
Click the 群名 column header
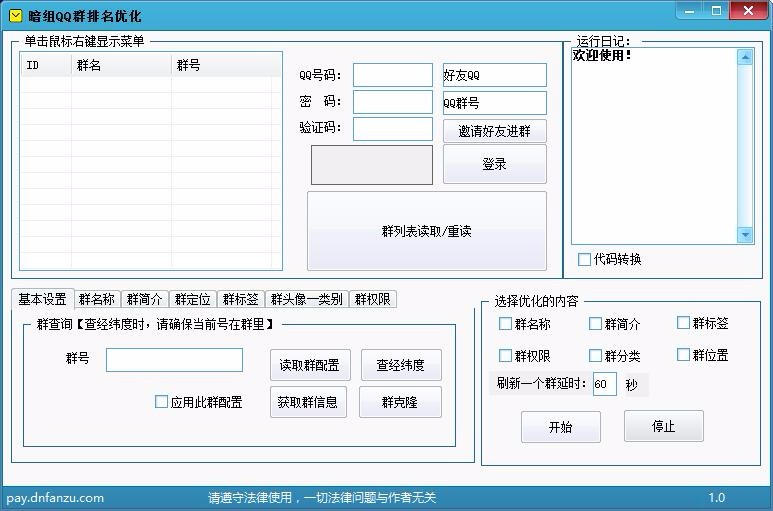coord(121,65)
